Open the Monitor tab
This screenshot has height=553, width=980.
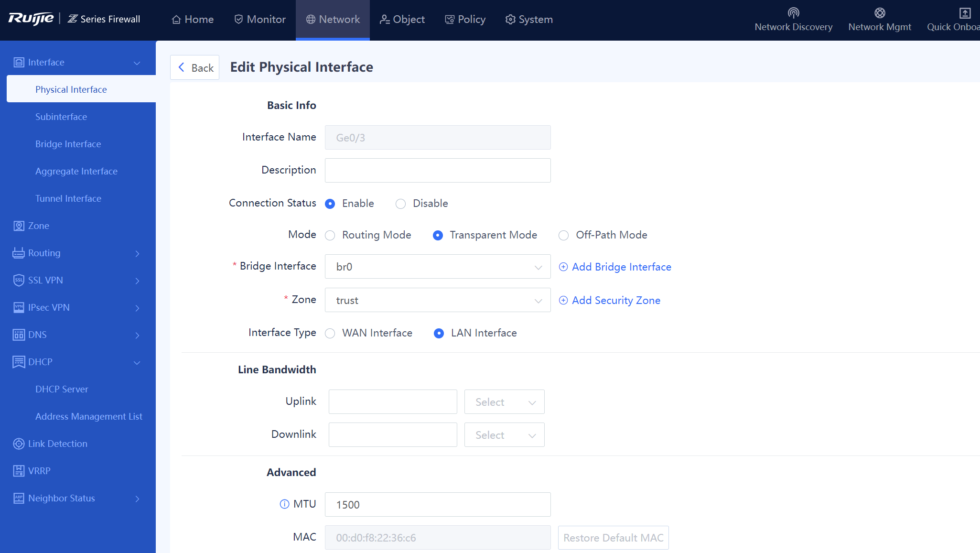click(x=260, y=19)
